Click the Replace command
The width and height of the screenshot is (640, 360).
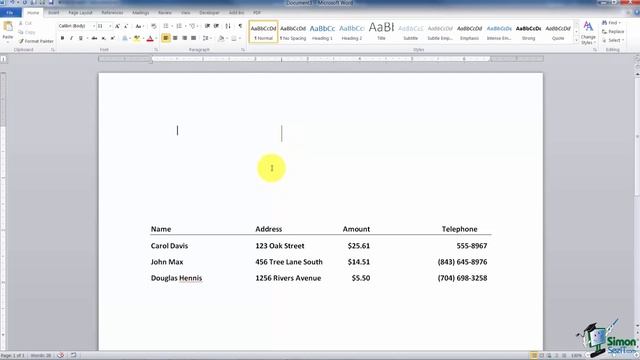tap(613, 32)
